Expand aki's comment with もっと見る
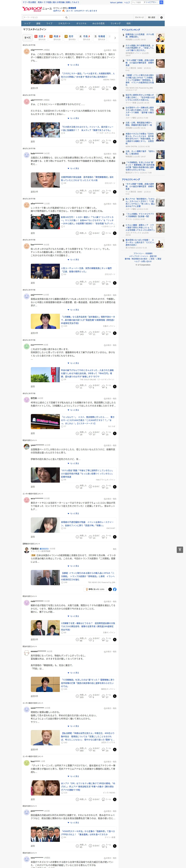 coord(73,118)
